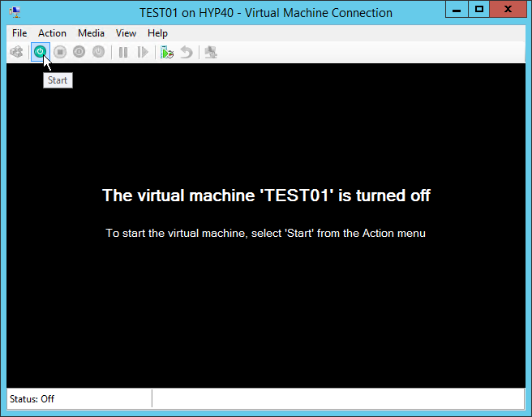Open the Media menu
The image size is (532, 417).
click(x=91, y=33)
